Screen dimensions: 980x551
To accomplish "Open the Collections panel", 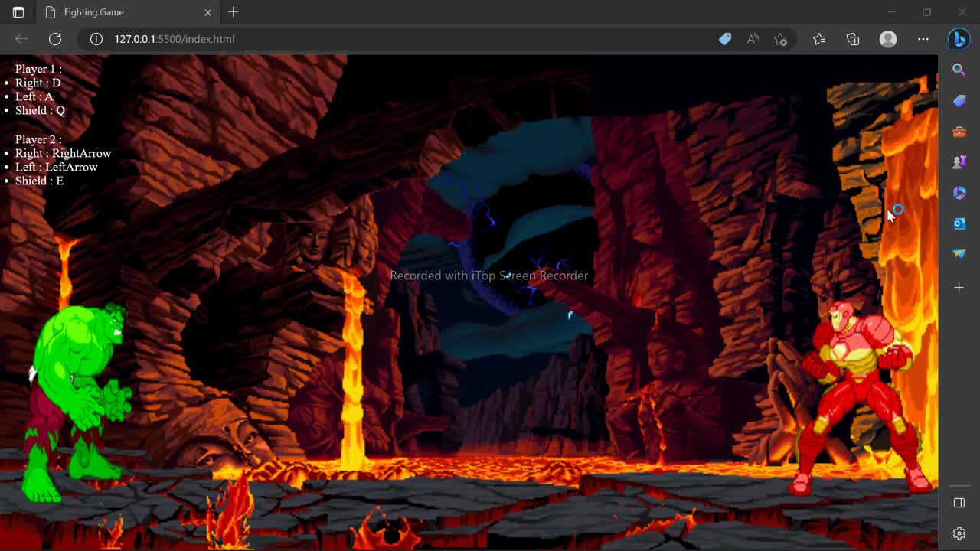I will (853, 39).
